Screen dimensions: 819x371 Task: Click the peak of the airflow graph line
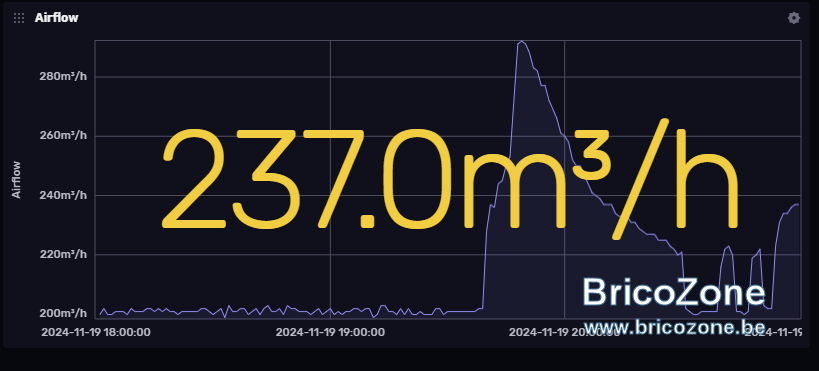click(521, 41)
